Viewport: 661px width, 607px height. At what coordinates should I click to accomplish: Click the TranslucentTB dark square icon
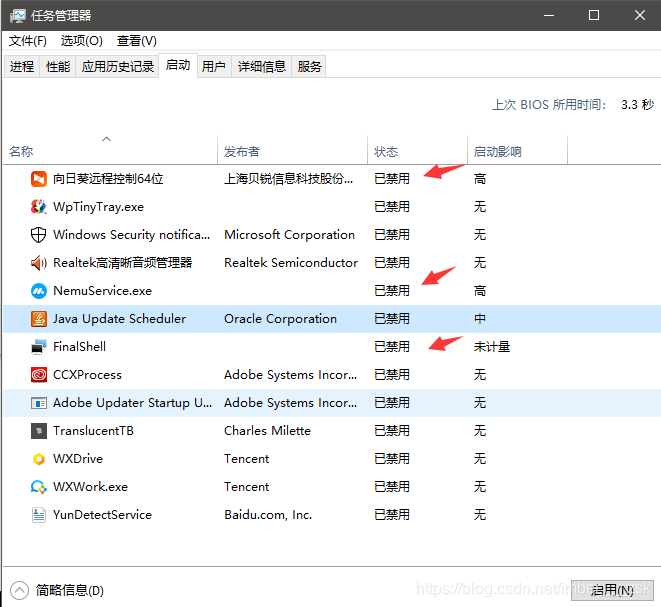click(39, 431)
